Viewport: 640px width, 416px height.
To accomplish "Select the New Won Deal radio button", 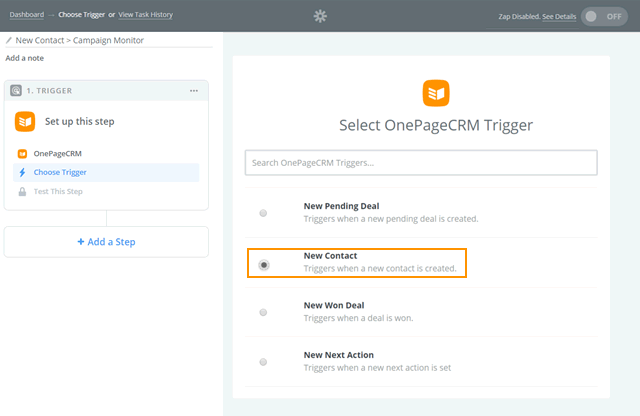I will tap(263, 312).
